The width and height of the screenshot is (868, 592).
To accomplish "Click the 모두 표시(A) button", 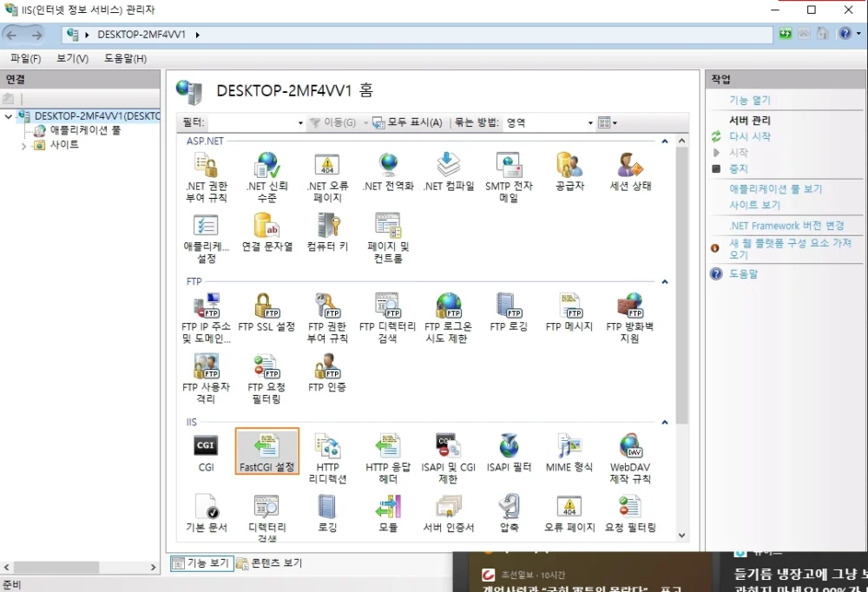I will coord(408,122).
